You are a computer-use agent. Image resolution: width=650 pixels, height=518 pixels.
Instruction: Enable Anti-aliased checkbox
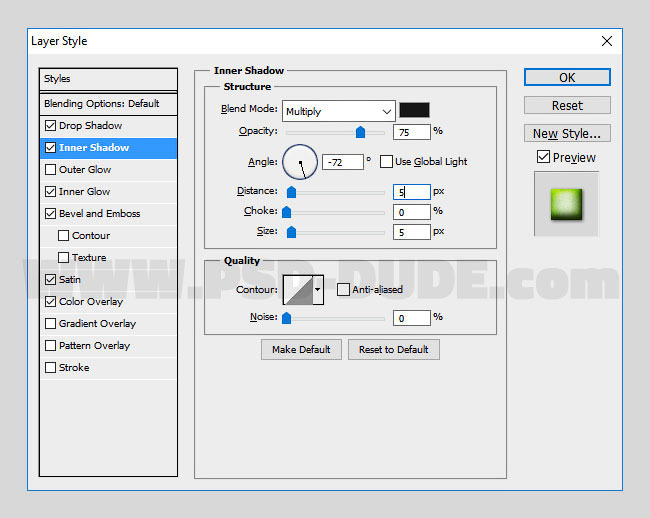(343, 289)
